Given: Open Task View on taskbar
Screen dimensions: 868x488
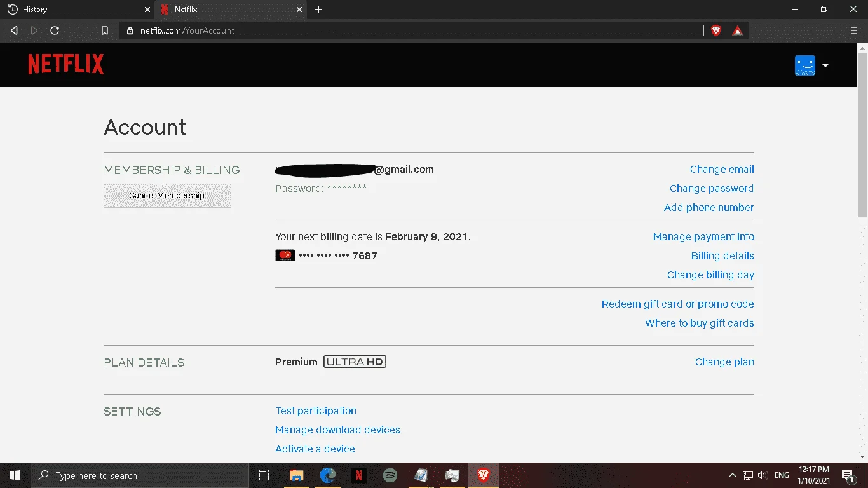Looking at the screenshot, I should [x=264, y=475].
